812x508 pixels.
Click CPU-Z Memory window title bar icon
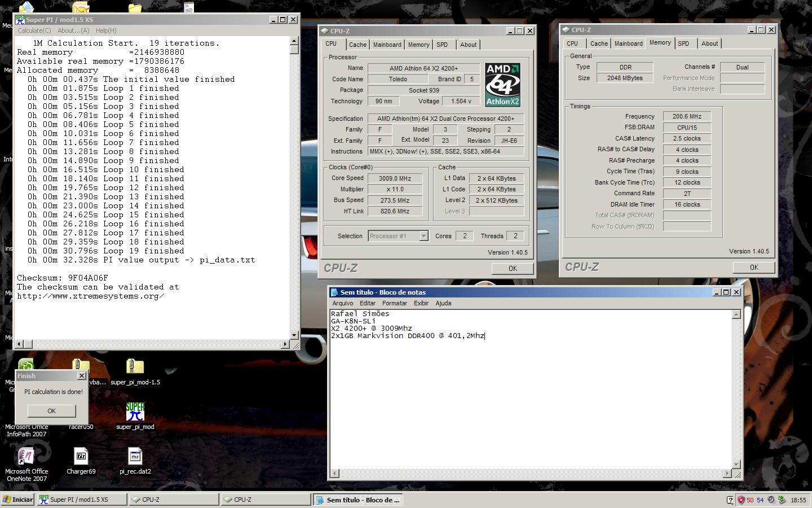point(566,30)
